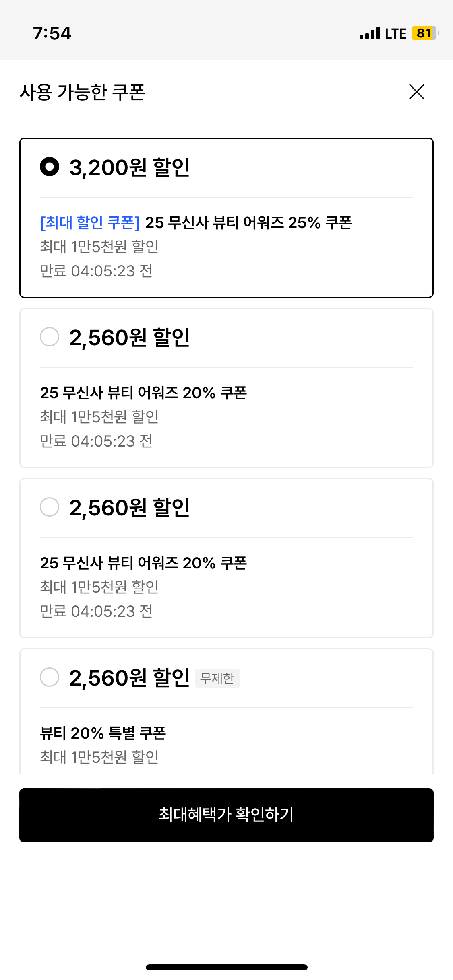
Task: Tap the [최대 할인 쿠폰] blue label
Action: 90,222
